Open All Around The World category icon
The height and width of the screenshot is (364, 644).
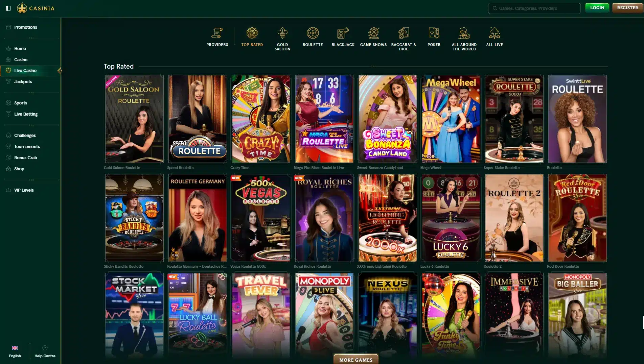pyautogui.click(x=464, y=33)
